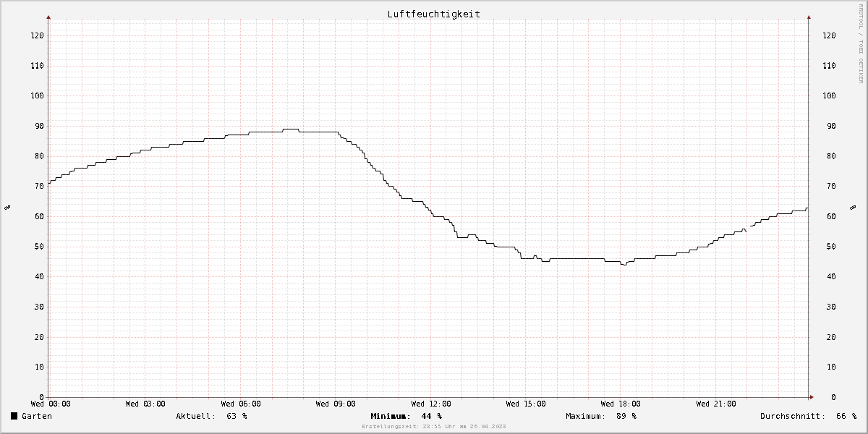
Task: Click the Wed 21:00 time axis label
Action: [x=716, y=404]
